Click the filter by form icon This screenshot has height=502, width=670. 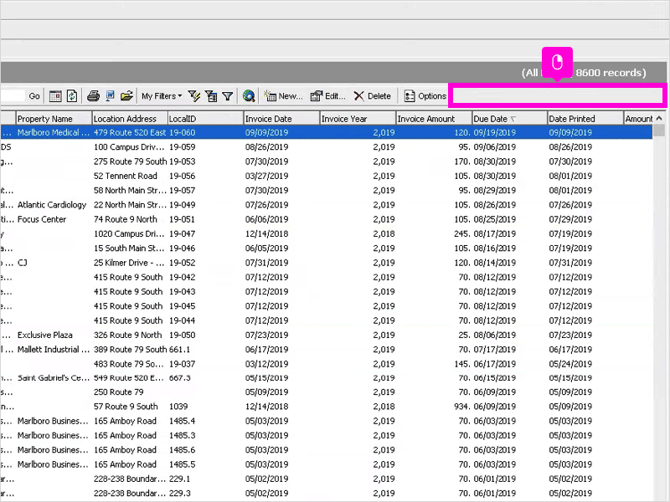(211, 96)
